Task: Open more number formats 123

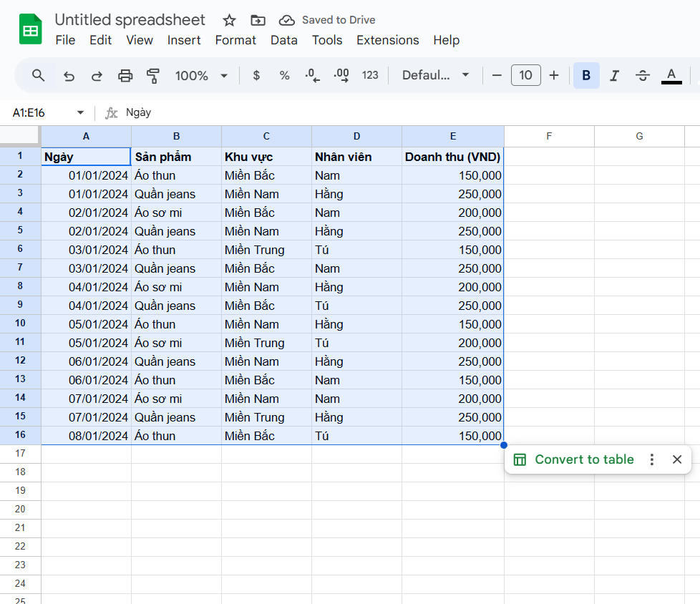Action: pos(370,75)
